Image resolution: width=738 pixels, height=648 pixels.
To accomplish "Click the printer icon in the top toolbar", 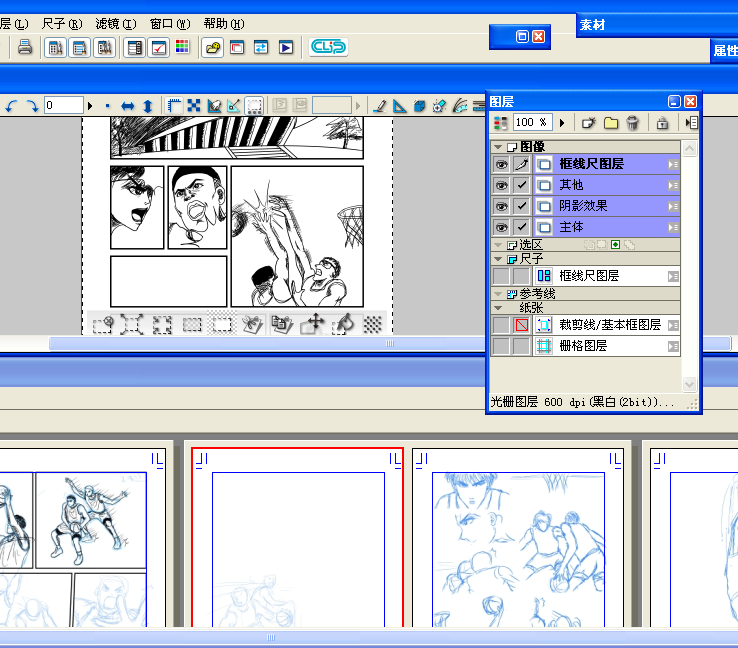I will pyautogui.click(x=25, y=47).
